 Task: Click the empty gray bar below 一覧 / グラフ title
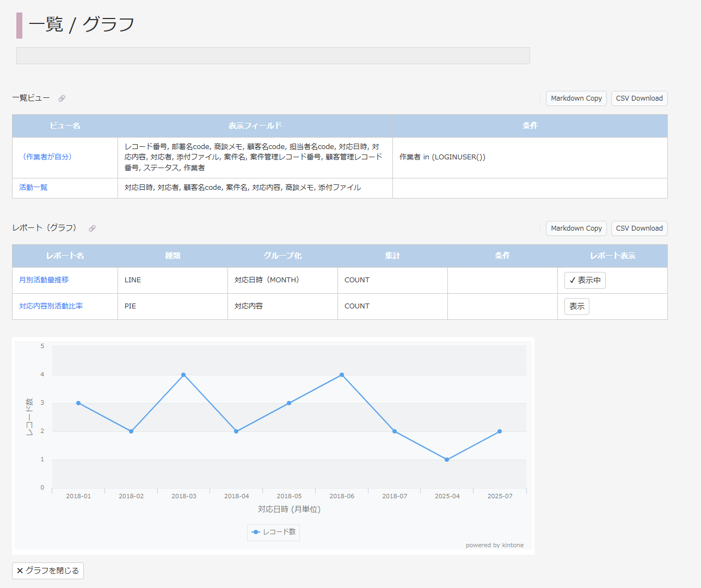(x=272, y=55)
